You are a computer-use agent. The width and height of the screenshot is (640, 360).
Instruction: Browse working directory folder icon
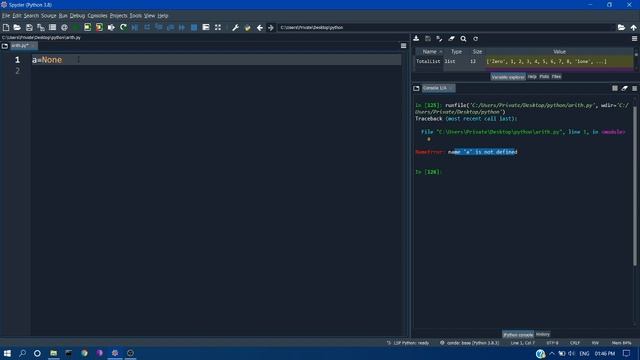(x=621, y=27)
